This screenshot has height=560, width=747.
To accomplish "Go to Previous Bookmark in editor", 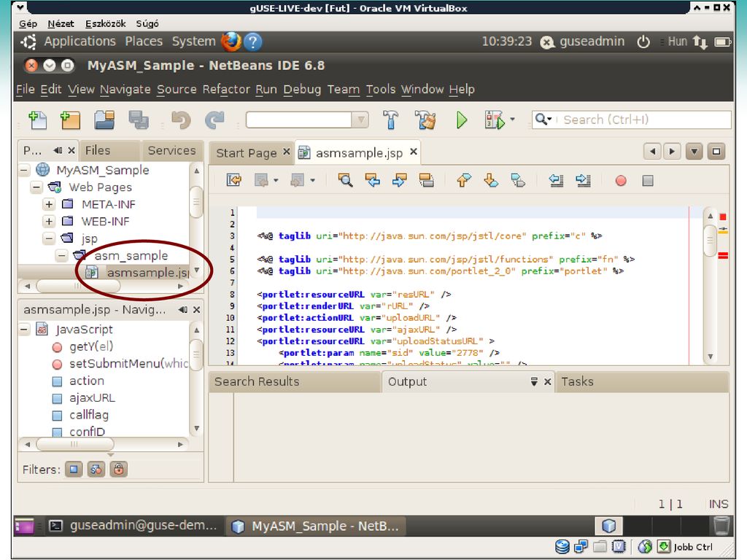I will click(463, 180).
